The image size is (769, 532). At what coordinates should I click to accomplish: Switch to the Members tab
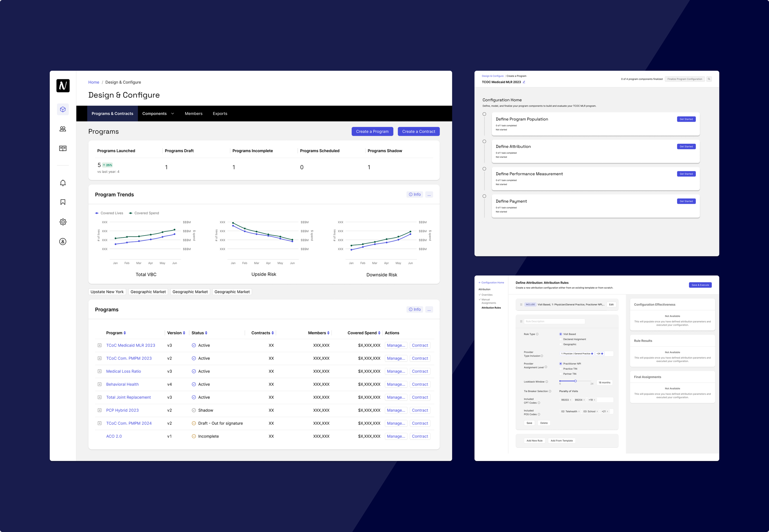193,114
